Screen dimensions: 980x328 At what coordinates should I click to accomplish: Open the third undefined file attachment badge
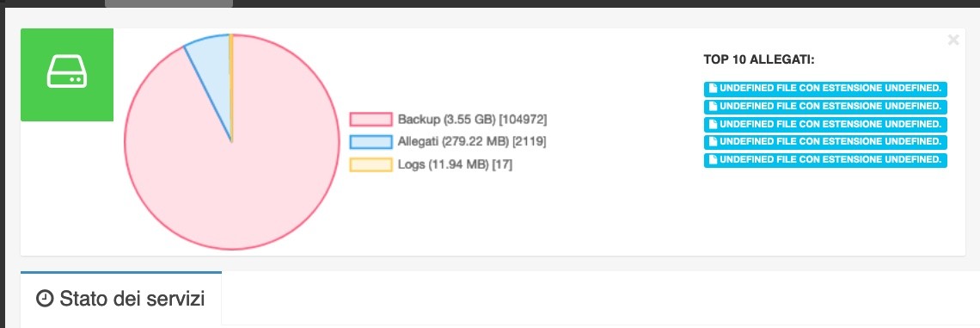(825, 124)
